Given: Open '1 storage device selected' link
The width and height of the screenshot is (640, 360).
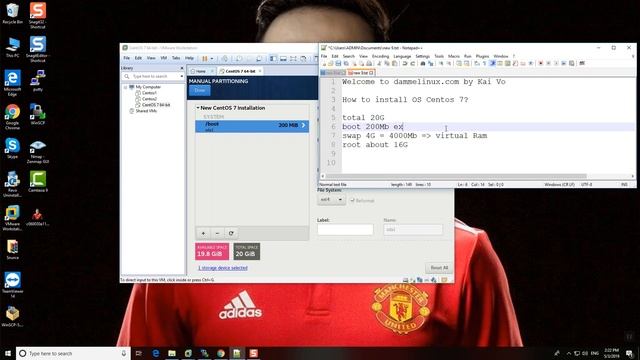Looking at the screenshot, I should [x=223, y=268].
